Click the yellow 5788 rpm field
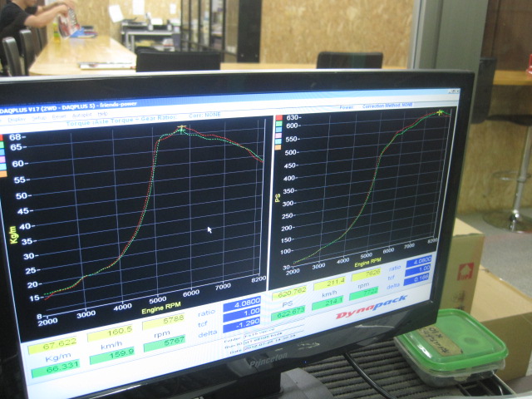This screenshot has height=399, width=532. 164,321
